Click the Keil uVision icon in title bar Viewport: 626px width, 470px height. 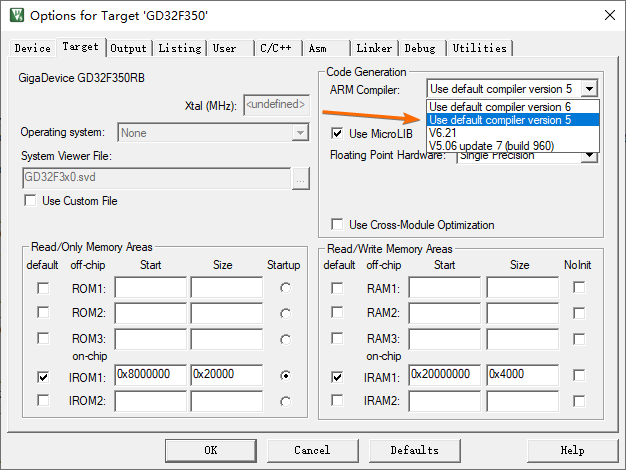(x=17, y=15)
